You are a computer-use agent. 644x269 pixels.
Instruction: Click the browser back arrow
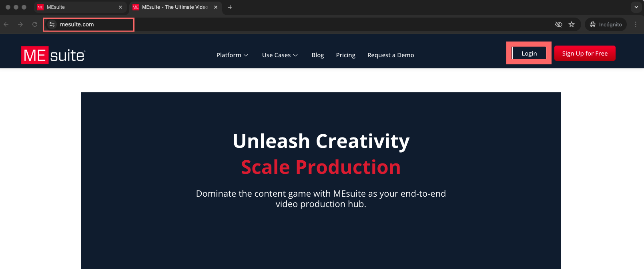pyautogui.click(x=6, y=24)
